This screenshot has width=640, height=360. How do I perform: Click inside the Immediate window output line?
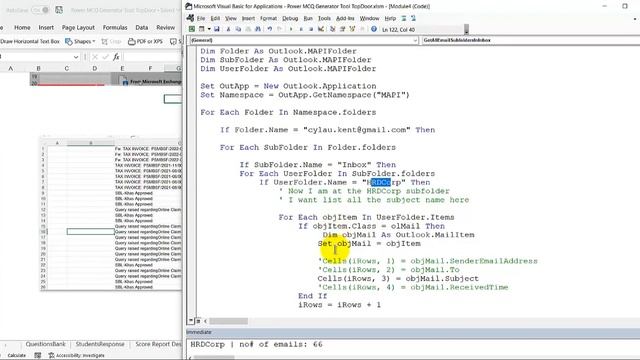[256, 344]
